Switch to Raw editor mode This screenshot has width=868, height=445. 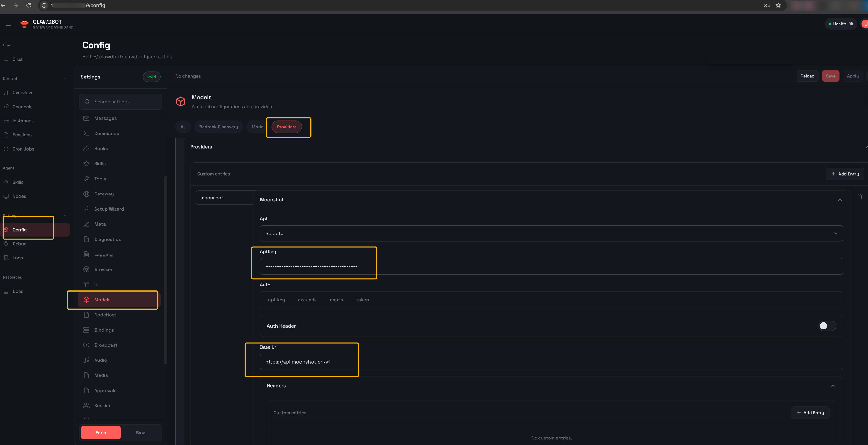click(x=140, y=432)
